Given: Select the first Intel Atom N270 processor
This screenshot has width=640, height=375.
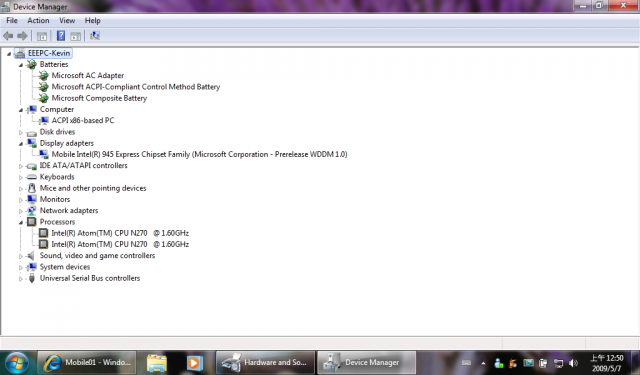Looking at the screenshot, I should point(120,233).
